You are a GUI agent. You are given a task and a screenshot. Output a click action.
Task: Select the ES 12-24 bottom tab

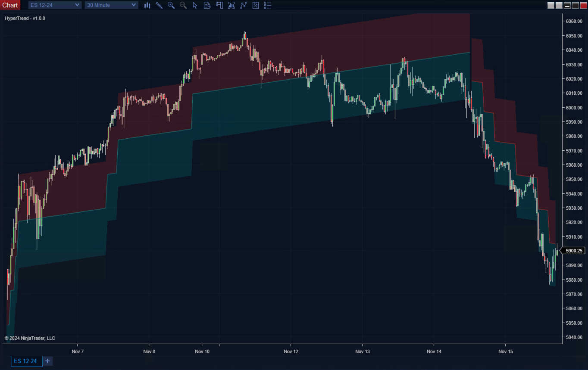25,361
